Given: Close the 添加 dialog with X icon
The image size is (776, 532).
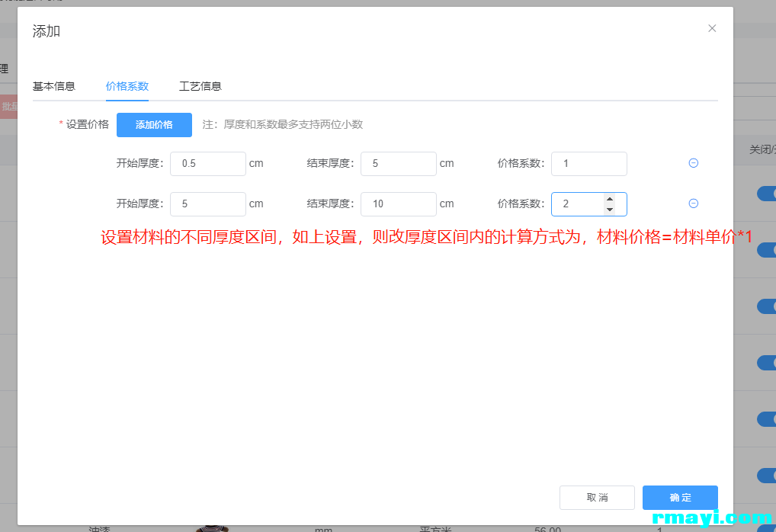Looking at the screenshot, I should tap(712, 28).
